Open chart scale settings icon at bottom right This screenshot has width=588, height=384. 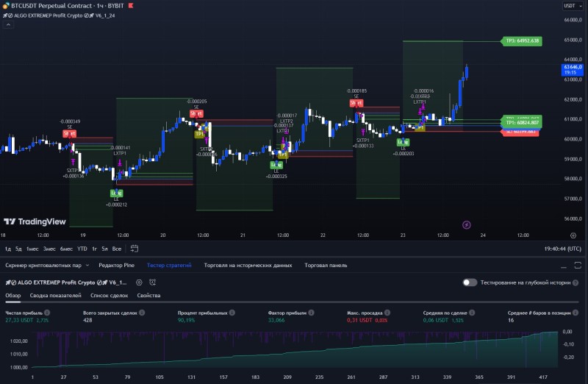573,235
